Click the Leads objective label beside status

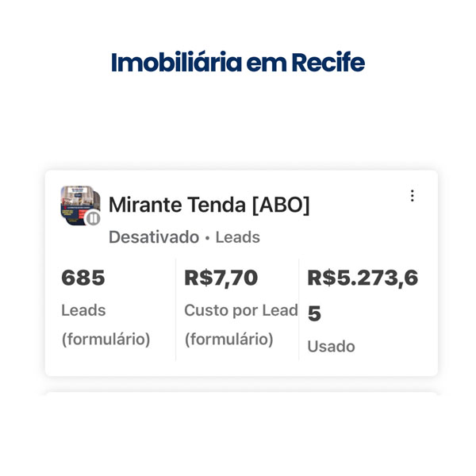click(x=237, y=237)
